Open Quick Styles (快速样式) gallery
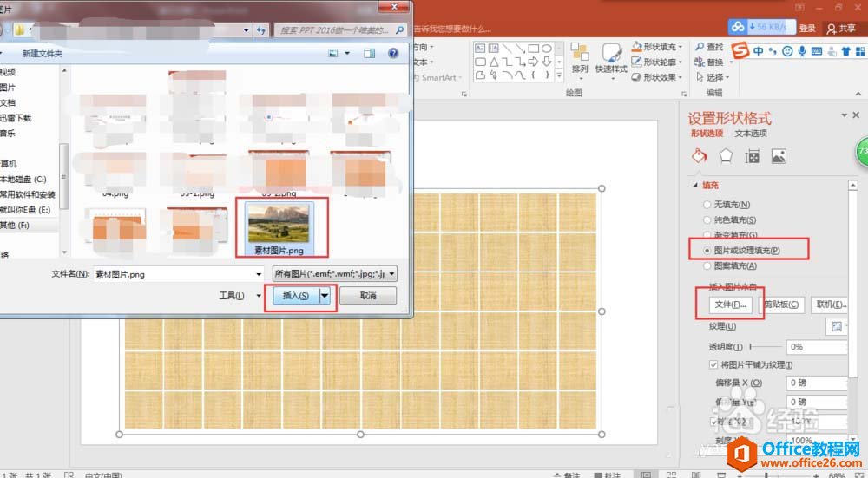This screenshot has height=478, width=868. click(x=611, y=55)
